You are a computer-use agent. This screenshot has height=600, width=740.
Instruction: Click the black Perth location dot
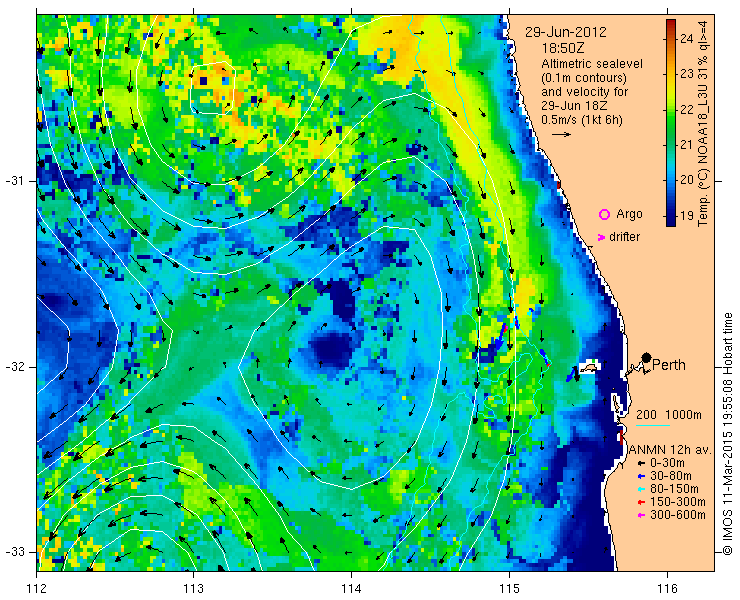point(646,357)
